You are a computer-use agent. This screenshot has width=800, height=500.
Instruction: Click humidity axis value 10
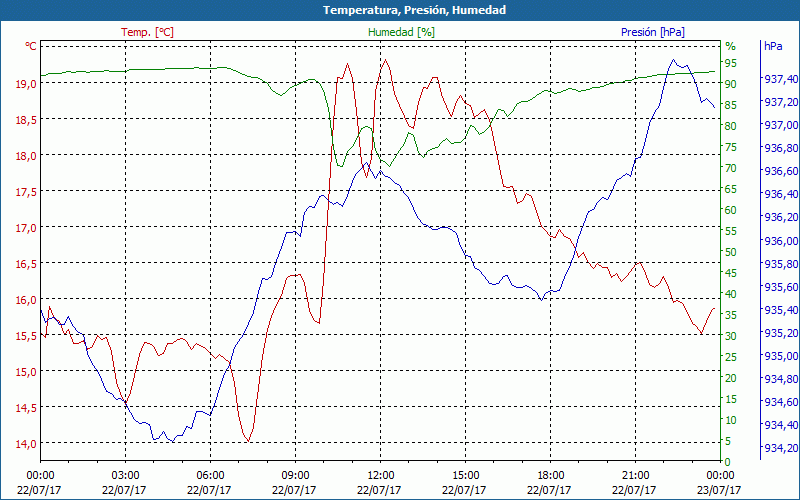coord(731,420)
